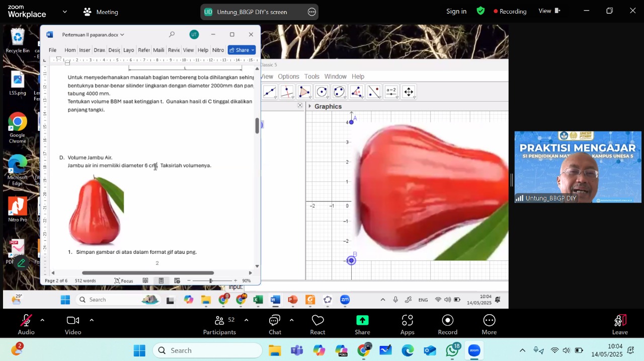Open shared screen options ellipsis
The height and width of the screenshot is (361, 644).
click(312, 12)
